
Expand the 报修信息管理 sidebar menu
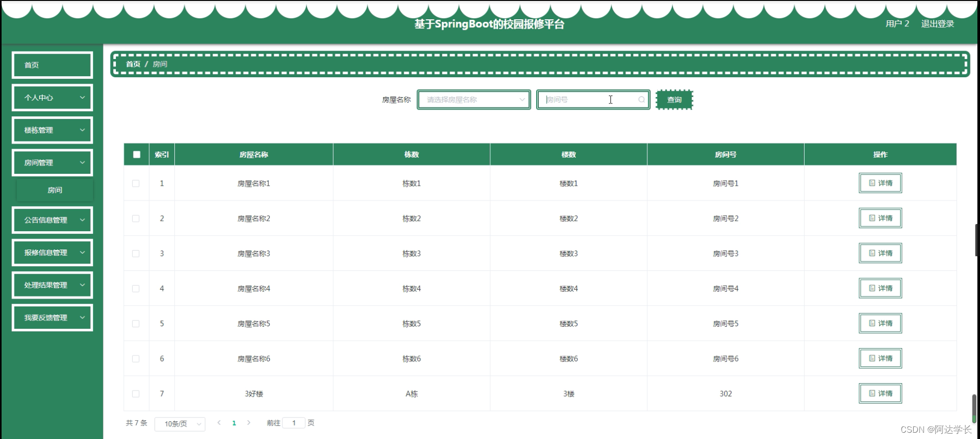[52, 253]
